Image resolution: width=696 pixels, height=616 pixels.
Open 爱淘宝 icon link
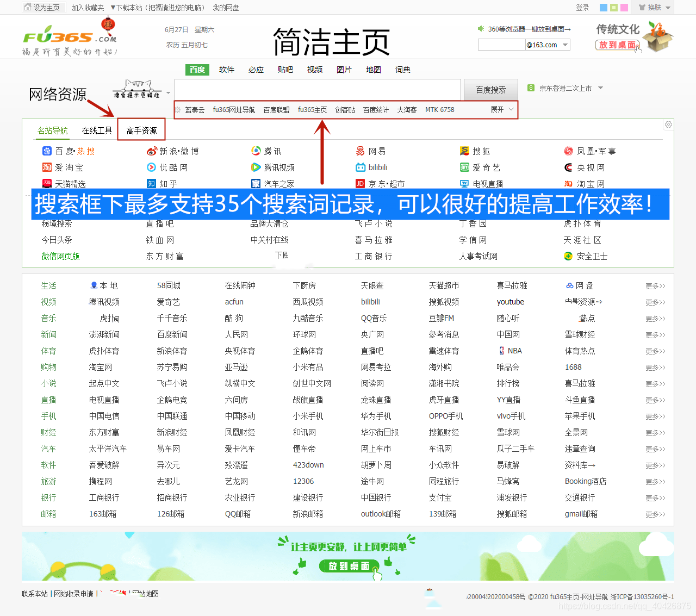pyautogui.click(x=47, y=167)
